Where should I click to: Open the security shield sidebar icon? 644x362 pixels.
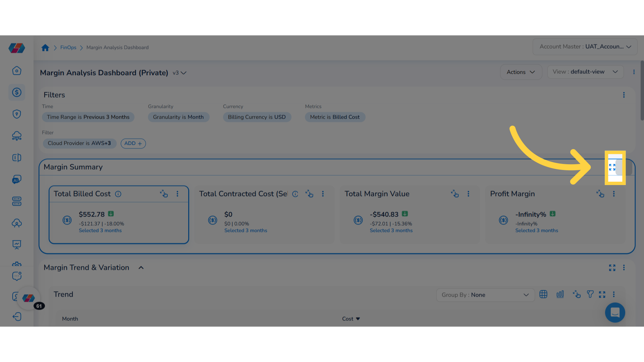[x=17, y=114]
